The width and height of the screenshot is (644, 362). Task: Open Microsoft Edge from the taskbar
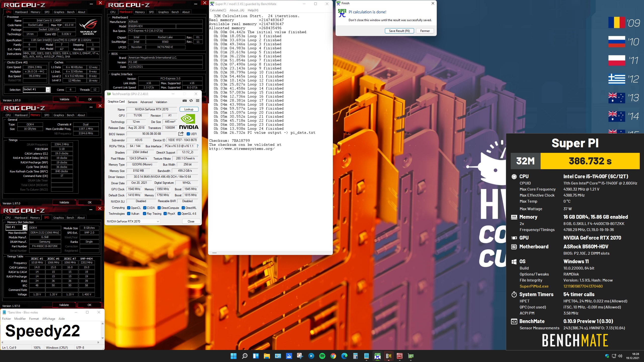(x=344, y=356)
